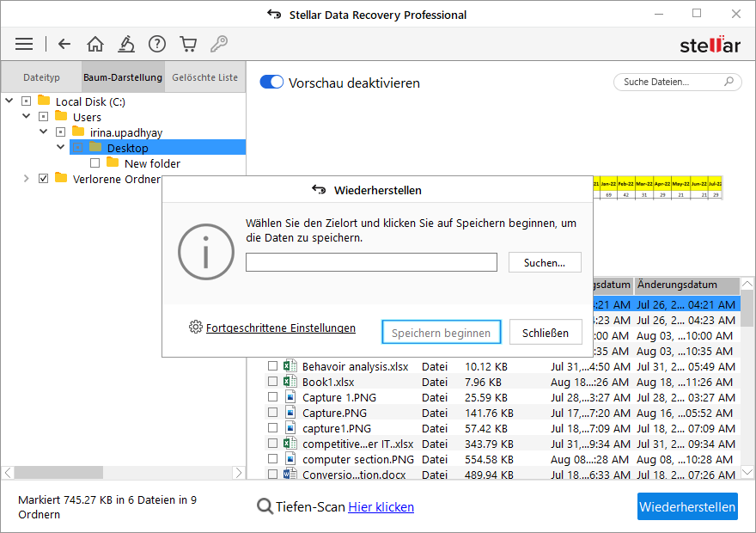Click the yellow spreadsheet preview thumbnail

658,188
